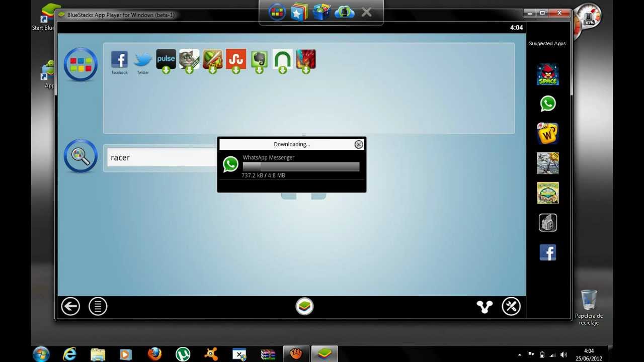Download the Talking Tom Cat app
Viewport: 644px width, 362px height.
click(189, 61)
